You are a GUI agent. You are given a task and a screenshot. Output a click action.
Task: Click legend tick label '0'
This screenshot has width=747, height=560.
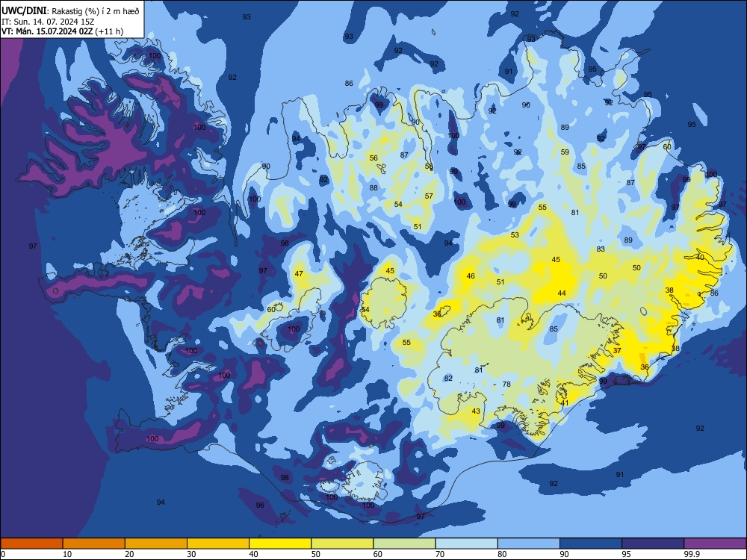pos(3,554)
